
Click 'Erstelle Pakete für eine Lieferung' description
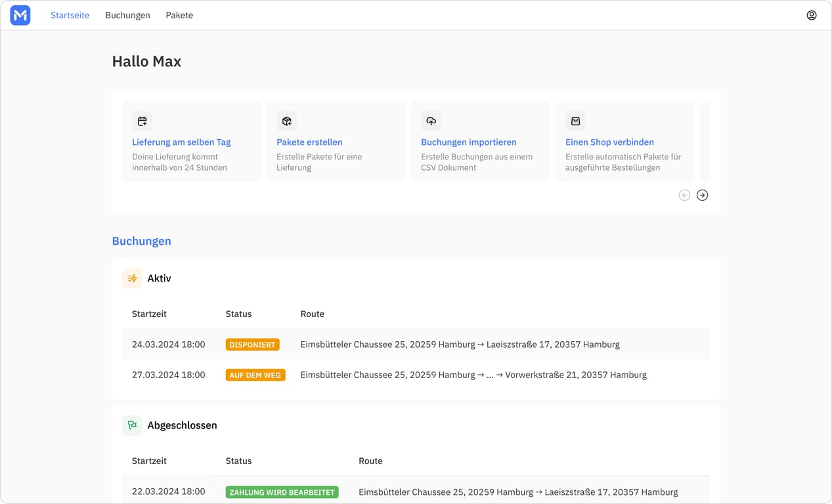coord(319,162)
